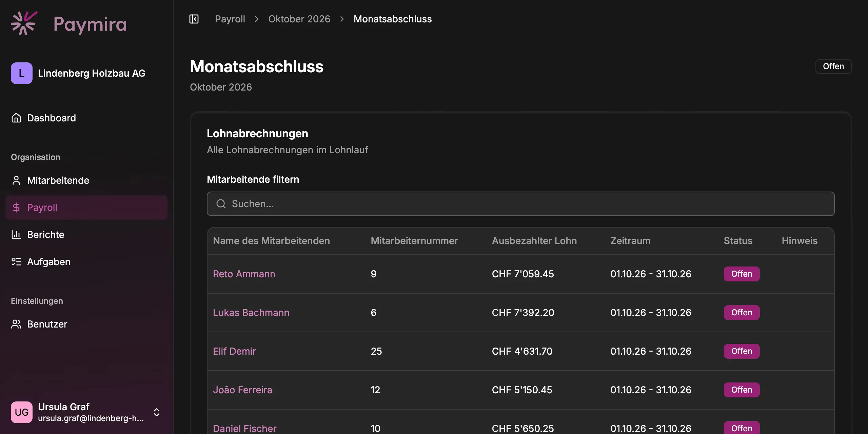Click the Mitarbeiternummer column header
The height and width of the screenshot is (434, 868).
pyautogui.click(x=414, y=241)
